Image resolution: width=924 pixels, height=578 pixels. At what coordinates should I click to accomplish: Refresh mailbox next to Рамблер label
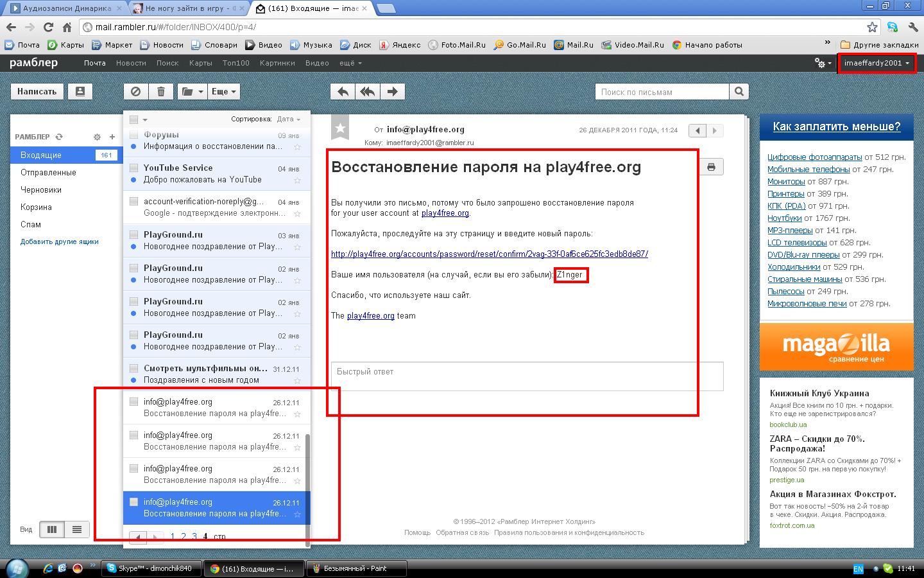pos(59,137)
